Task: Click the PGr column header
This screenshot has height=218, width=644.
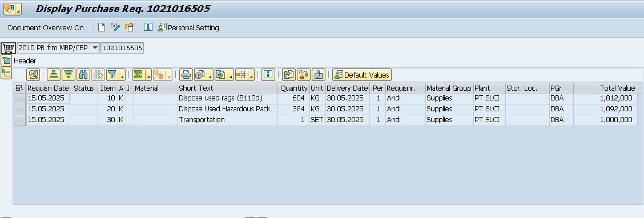Action: [561, 88]
